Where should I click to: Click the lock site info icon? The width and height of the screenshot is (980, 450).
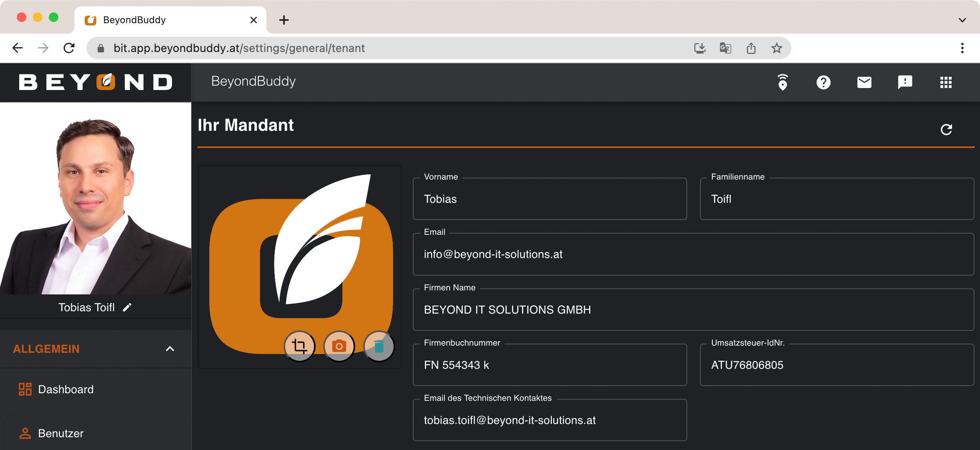pos(100,48)
